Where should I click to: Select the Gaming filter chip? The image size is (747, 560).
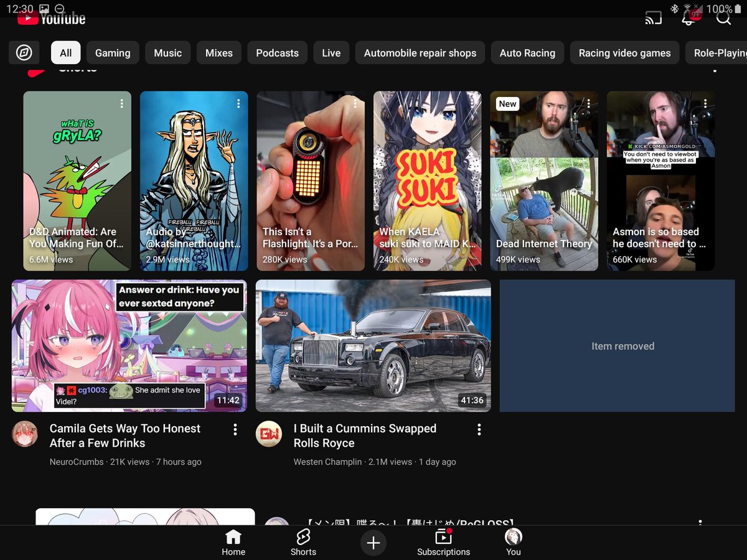click(x=113, y=53)
